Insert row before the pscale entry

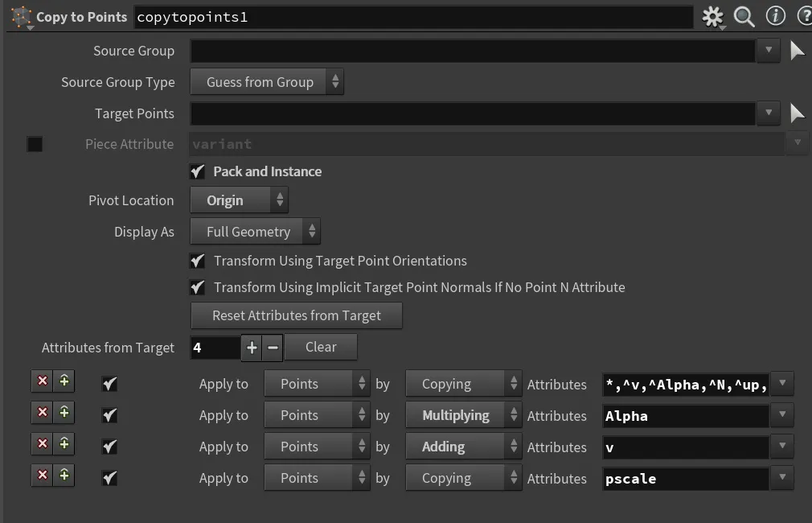click(x=64, y=475)
